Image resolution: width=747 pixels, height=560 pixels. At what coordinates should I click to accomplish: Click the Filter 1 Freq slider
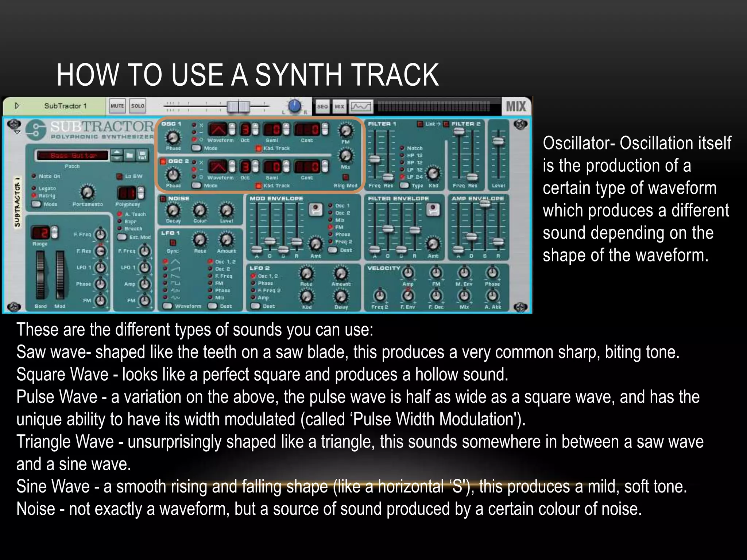point(375,159)
